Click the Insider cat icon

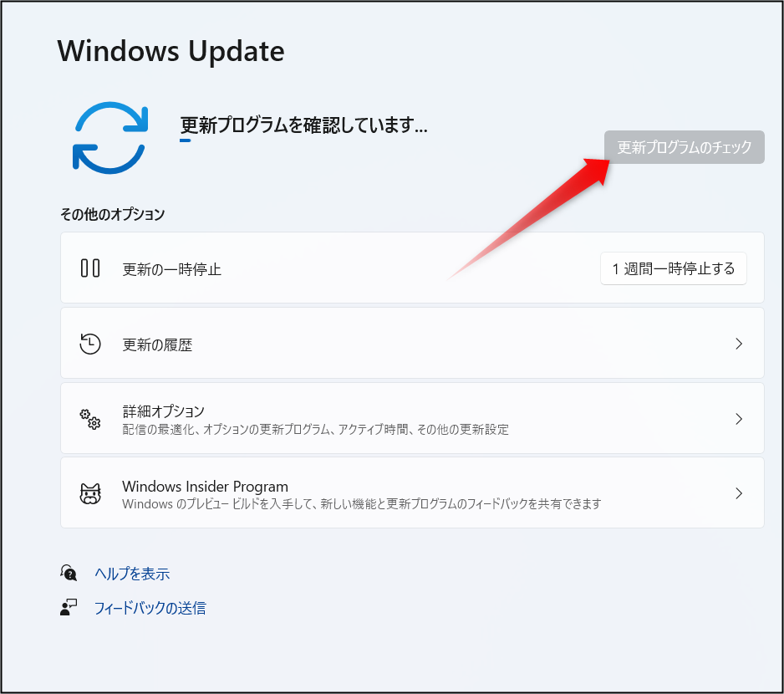(90, 493)
